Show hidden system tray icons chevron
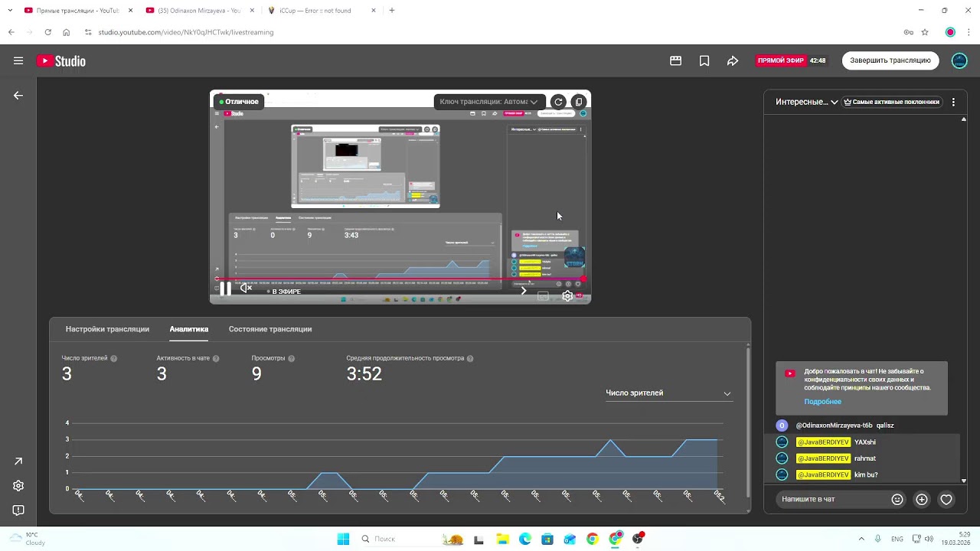980x551 pixels. pos(861,539)
